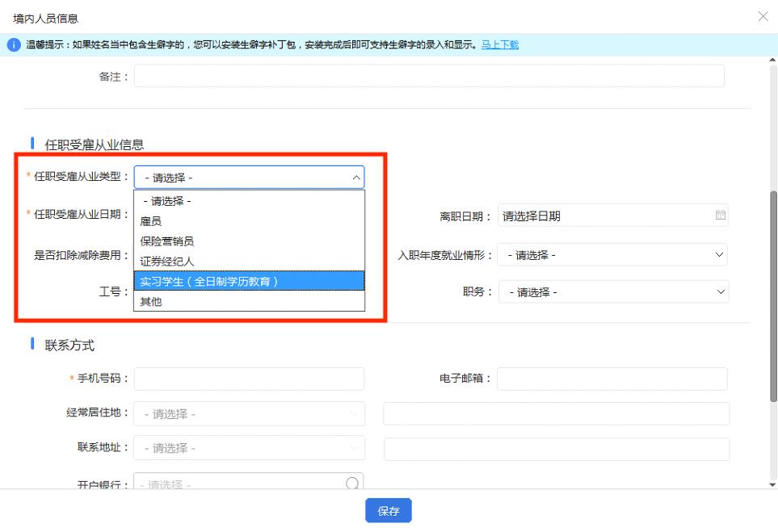This screenshot has height=532, width=778.
Task: Click the 马上下载 link
Action: pyautogui.click(x=500, y=45)
